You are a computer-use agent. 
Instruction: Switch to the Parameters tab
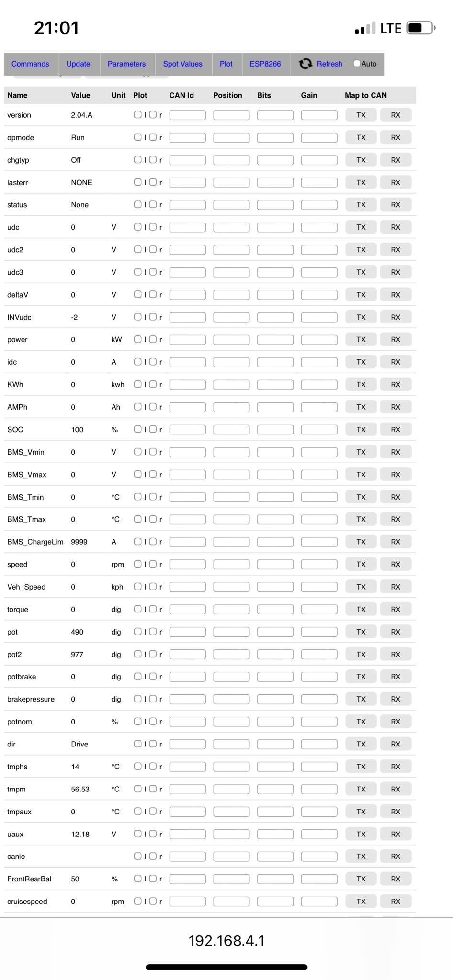(126, 64)
